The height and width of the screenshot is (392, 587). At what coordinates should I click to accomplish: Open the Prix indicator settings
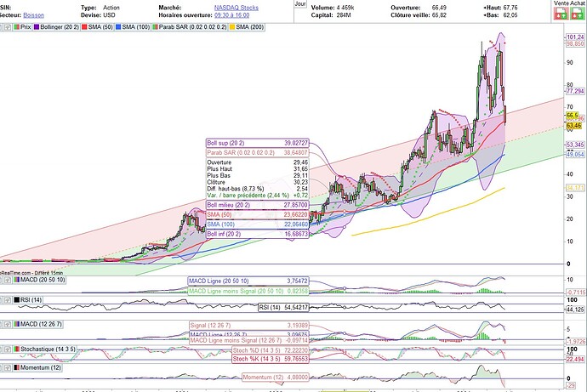pyautogui.click(x=22, y=27)
